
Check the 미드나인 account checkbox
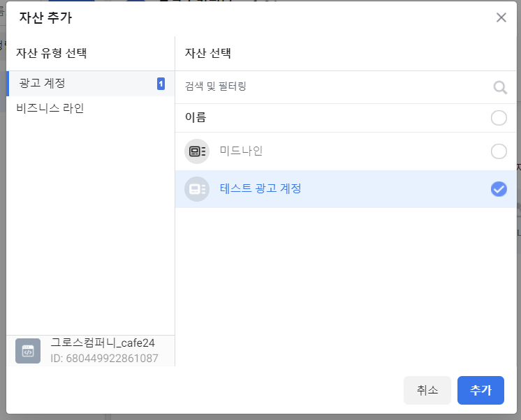[x=499, y=151]
